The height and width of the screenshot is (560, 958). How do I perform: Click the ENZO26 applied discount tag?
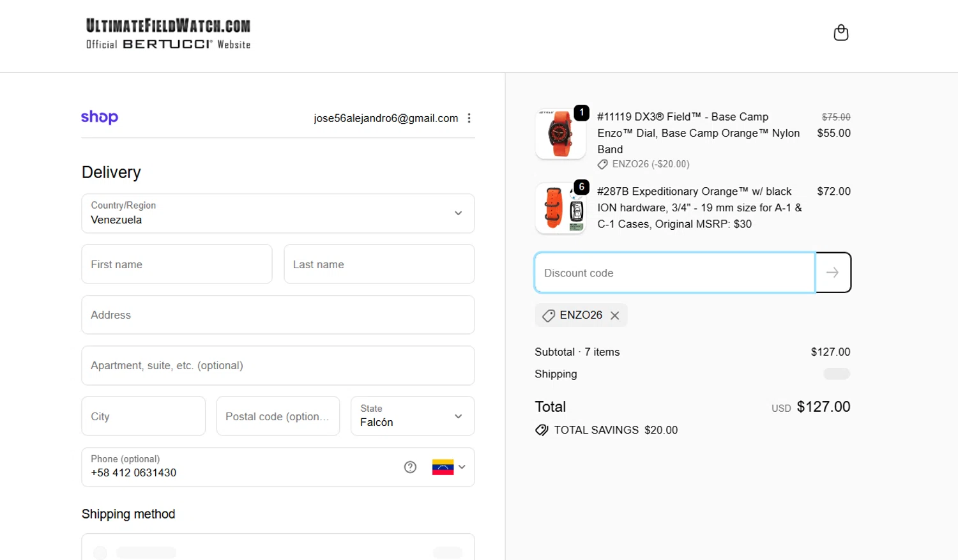[x=581, y=315]
